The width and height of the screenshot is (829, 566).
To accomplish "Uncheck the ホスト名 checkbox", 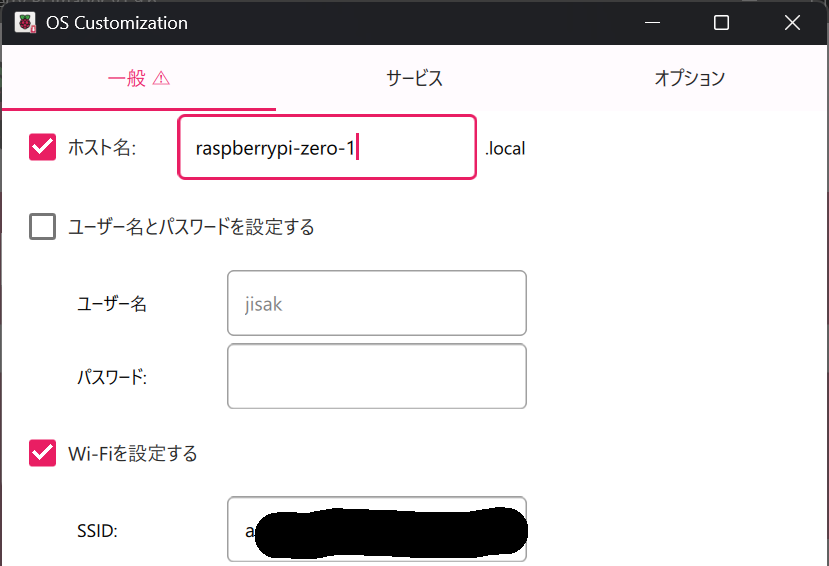I will point(42,147).
